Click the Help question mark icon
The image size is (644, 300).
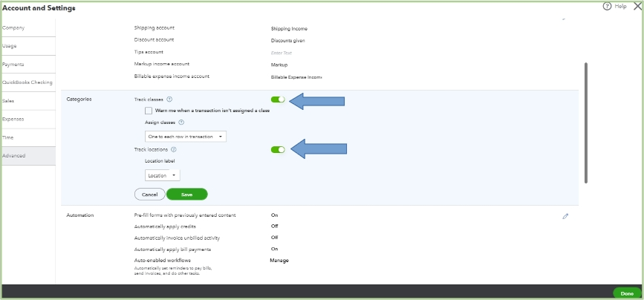coord(607,6)
